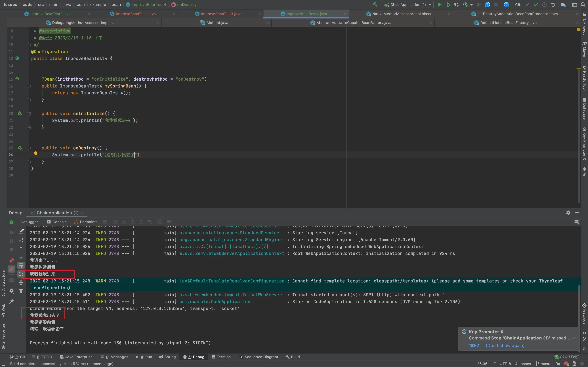Click the Stop 'ChainApplication (1)' link
Image resolution: width=588 pixels, height=367 pixels.
click(520, 338)
